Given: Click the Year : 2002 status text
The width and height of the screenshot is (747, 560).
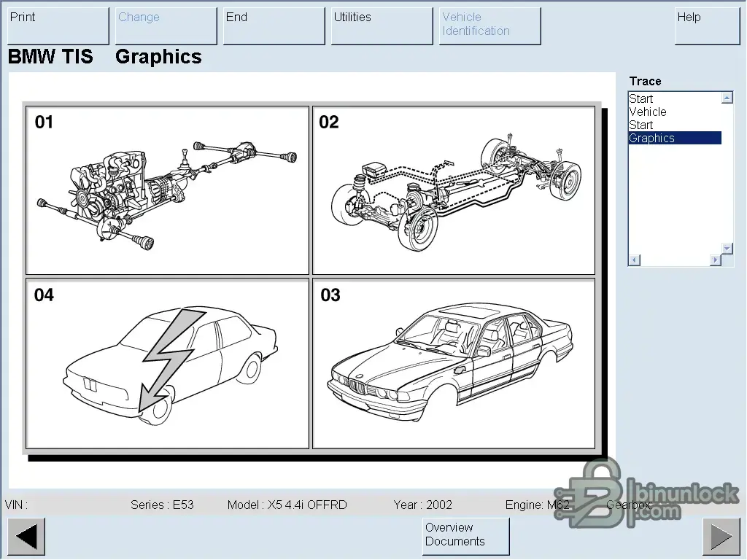Looking at the screenshot, I should [x=422, y=505].
